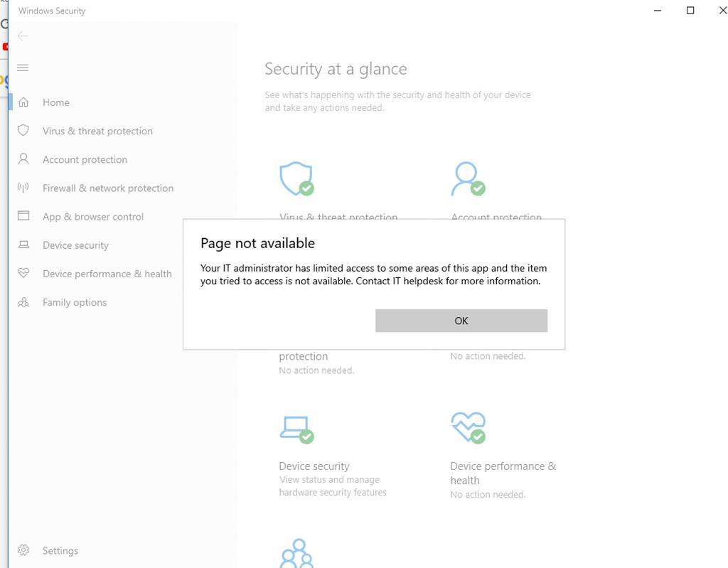The image size is (728, 568).
Task: Open Family options people icon in sidebar
Action: click(x=23, y=302)
